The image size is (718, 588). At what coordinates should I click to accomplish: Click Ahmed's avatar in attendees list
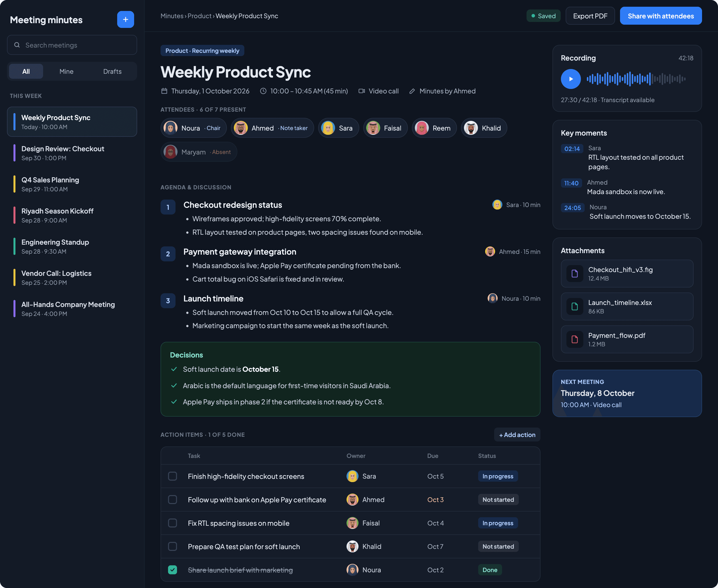tap(241, 128)
